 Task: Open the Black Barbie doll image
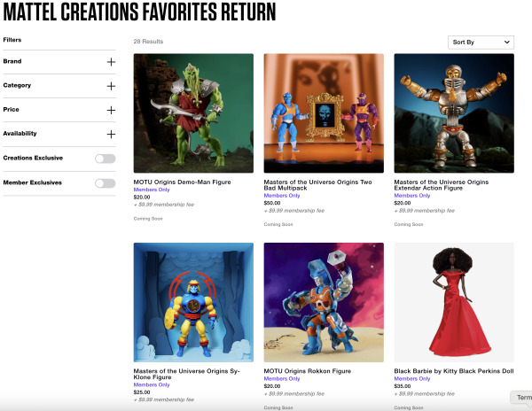click(454, 302)
